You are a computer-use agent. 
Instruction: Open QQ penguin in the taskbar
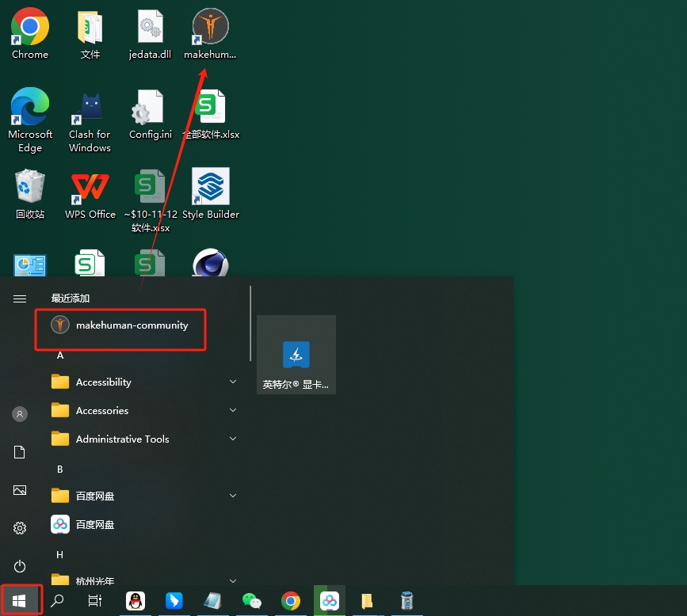pos(135,601)
